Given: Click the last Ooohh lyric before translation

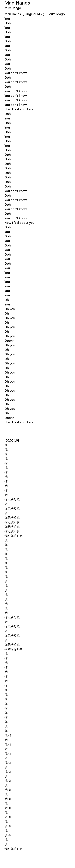Looking at the screenshot, I should pos(9,418).
